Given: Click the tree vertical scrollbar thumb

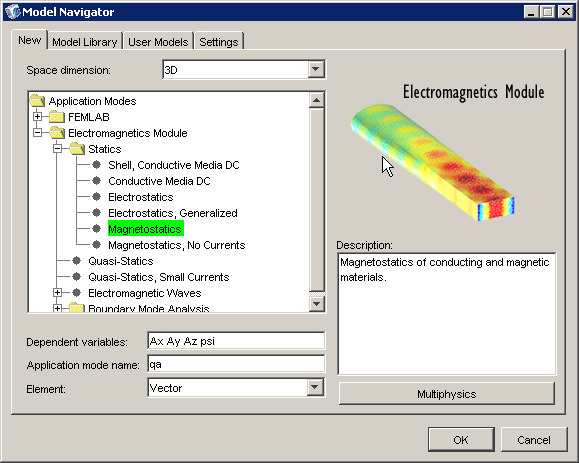Looking at the screenshot, I should [316, 199].
